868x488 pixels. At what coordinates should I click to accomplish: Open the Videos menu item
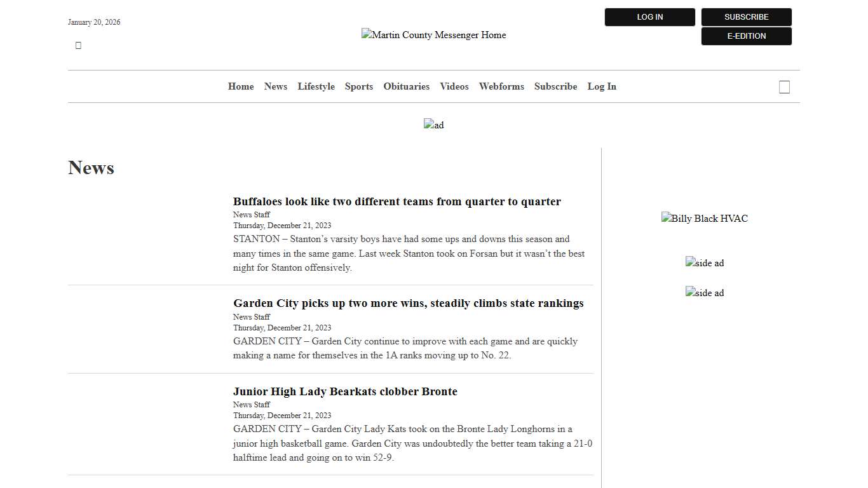point(454,86)
